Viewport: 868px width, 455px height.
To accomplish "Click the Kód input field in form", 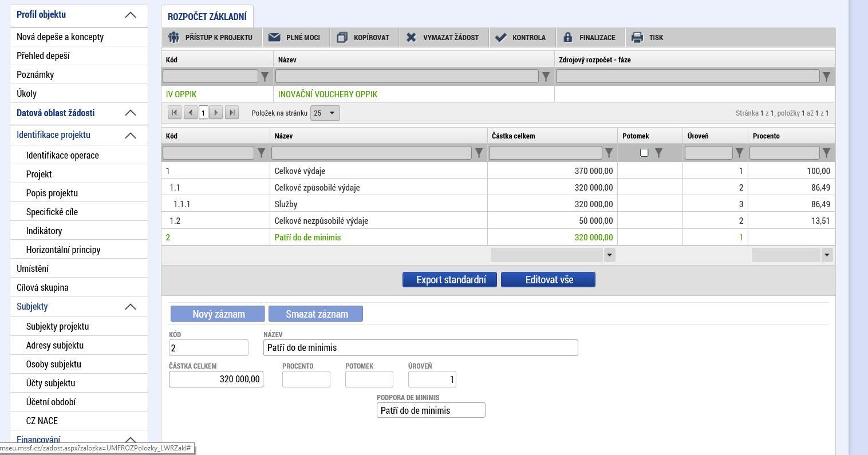I will (x=208, y=347).
